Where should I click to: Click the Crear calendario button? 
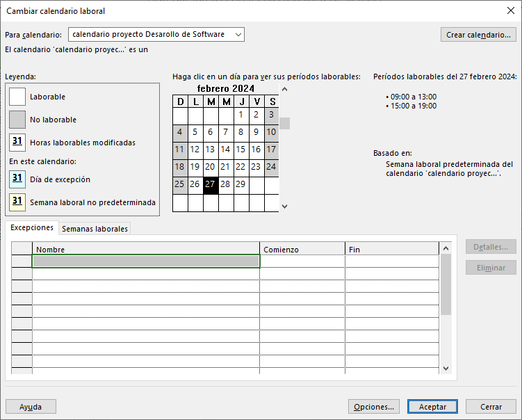[478, 35]
